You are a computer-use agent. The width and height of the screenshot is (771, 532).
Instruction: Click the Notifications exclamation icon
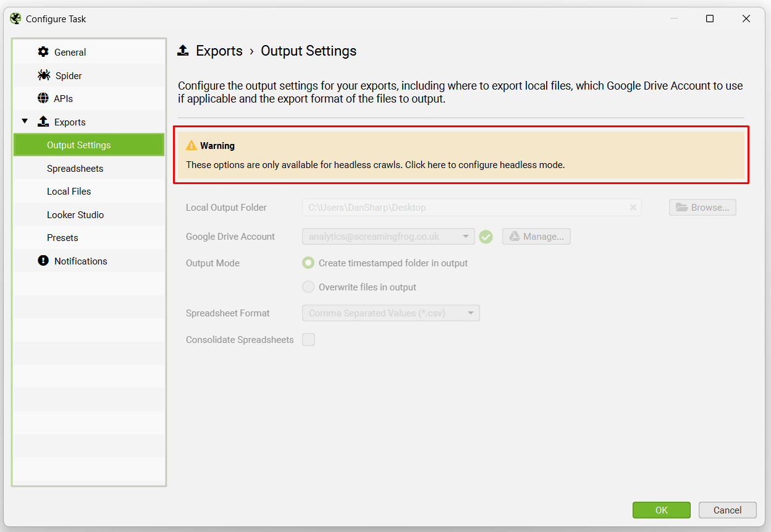click(43, 261)
